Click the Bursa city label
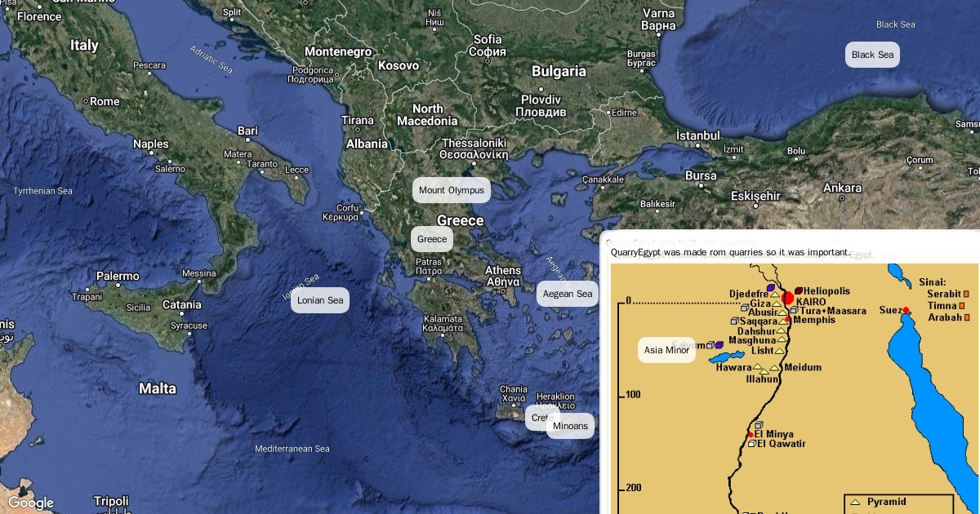Screen dimensions: 980x514 [x=701, y=175]
